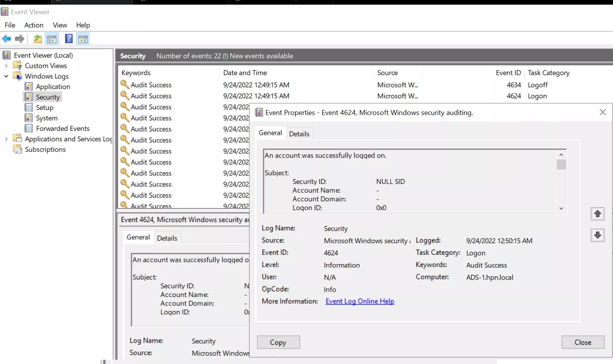The height and width of the screenshot is (364, 613).
Task: Click the 'Number of events: 22' header text
Action: pos(189,56)
